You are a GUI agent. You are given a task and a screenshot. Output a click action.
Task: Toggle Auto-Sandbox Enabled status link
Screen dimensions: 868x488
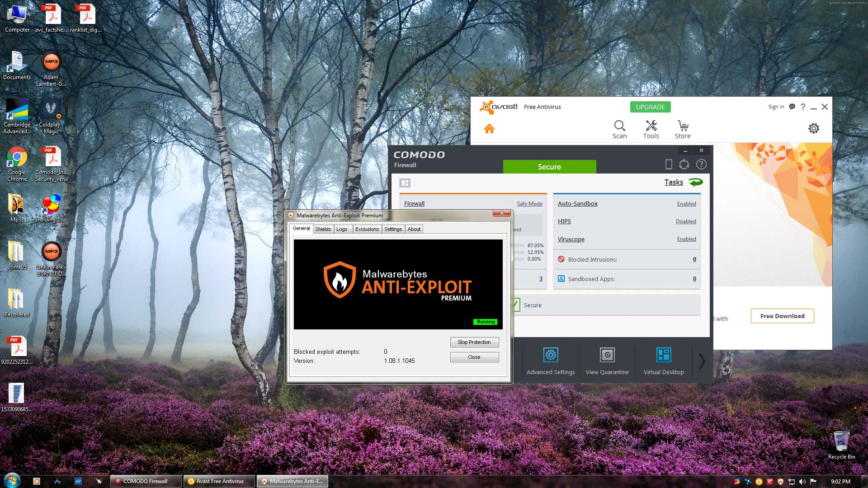pos(686,204)
